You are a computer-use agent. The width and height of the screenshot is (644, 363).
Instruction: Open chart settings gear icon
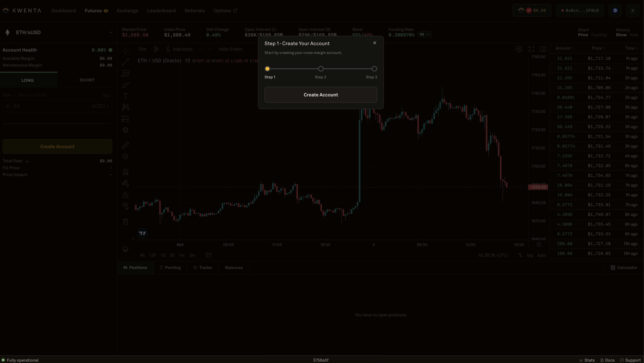click(519, 49)
